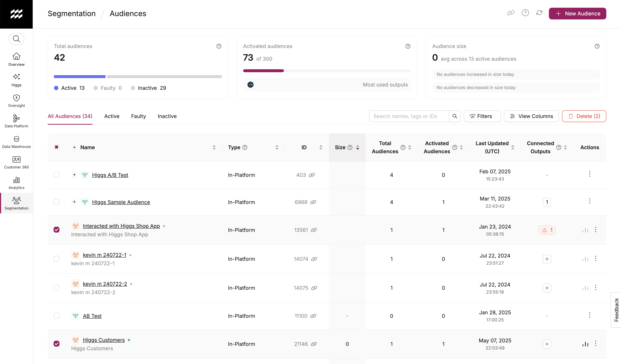621x364 pixels.
Task: Show Audience size info tooltip
Action: [x=597, y=46]
